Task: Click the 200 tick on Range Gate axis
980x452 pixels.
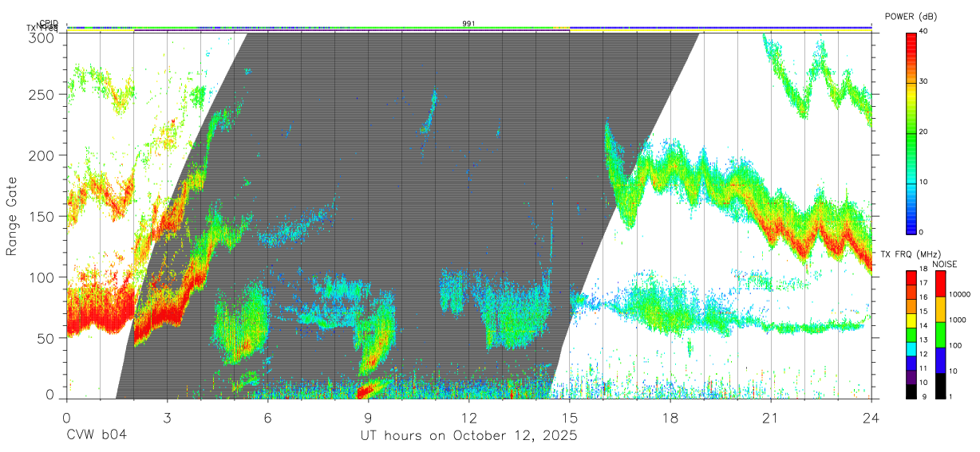Action: (x=41, y=155)
